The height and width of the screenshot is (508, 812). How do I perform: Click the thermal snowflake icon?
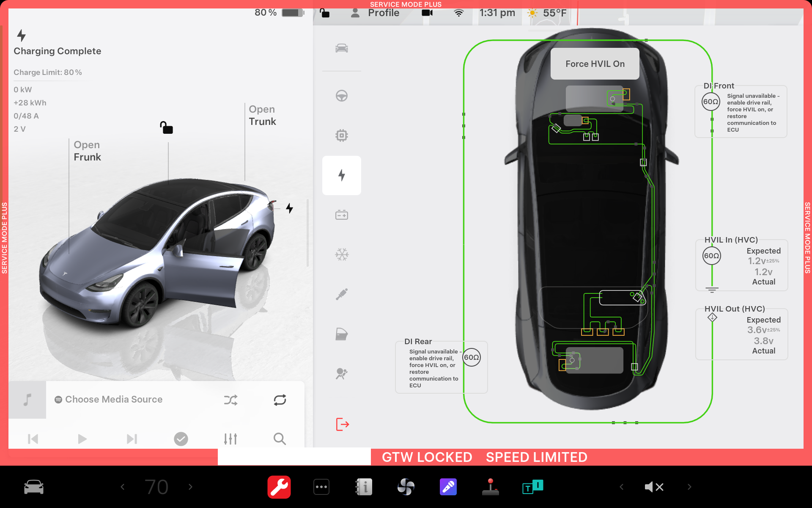(x=341, y=254)
